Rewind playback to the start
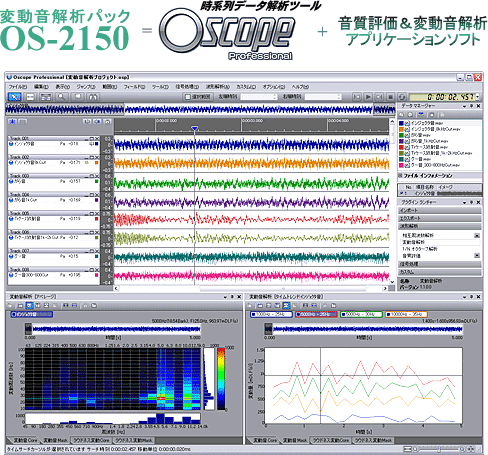Viewport: 488px width, 455px height. pos(357,97)
